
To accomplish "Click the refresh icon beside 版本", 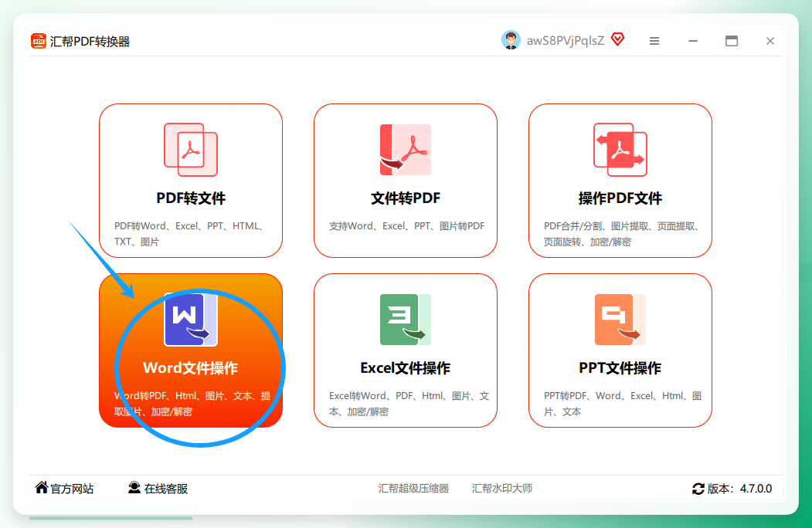I will coord(698,489).
